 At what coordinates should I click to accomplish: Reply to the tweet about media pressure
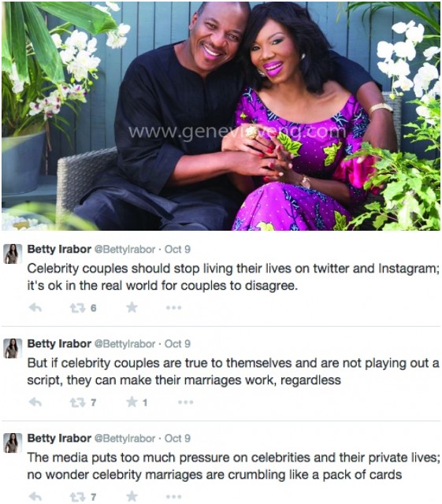coord(35,497)
